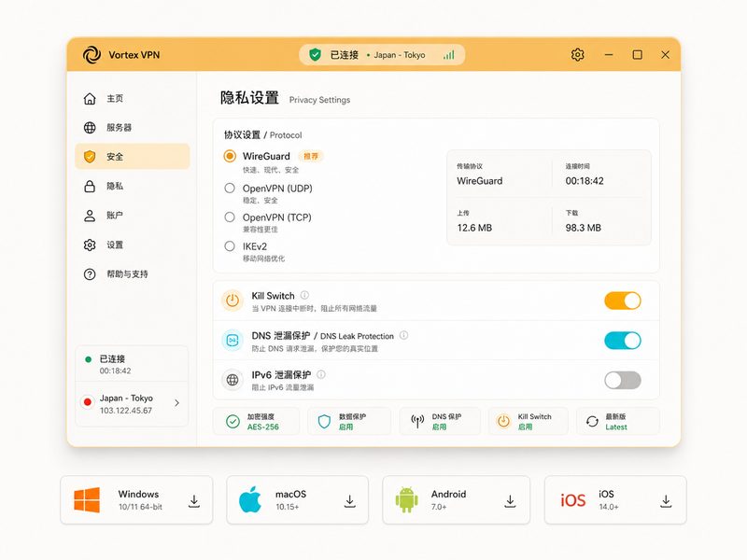Click the gear icon beside 设置
This screenshot has width=747, height=560.
coord(90,245)
